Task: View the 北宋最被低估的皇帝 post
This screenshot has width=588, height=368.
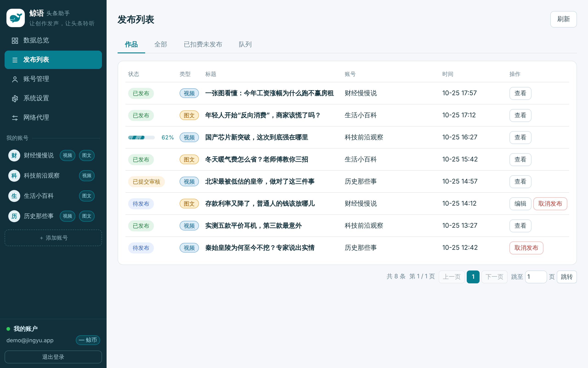Action: 520,181
